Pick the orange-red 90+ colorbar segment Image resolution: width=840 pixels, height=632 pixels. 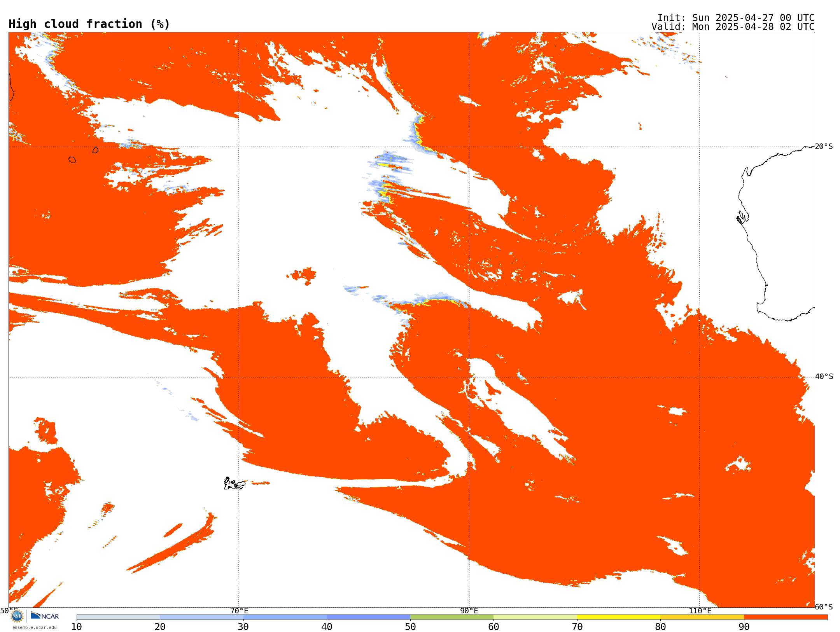click(786, 617)
